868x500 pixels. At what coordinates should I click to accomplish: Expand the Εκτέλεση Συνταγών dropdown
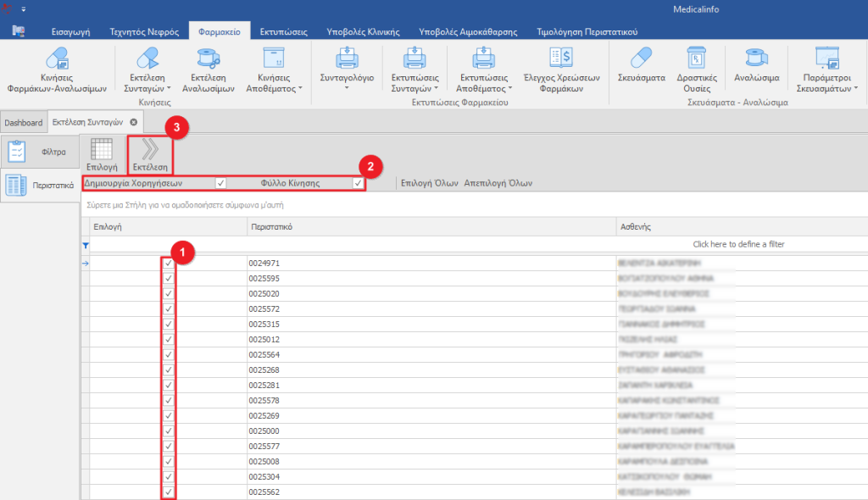[169, 88]
